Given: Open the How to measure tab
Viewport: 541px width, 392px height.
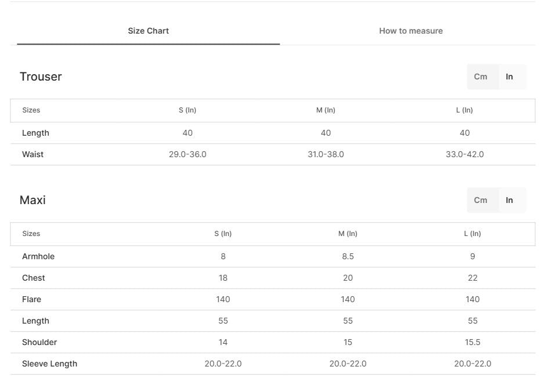Looking at the screenshot, I should point(410,31).
